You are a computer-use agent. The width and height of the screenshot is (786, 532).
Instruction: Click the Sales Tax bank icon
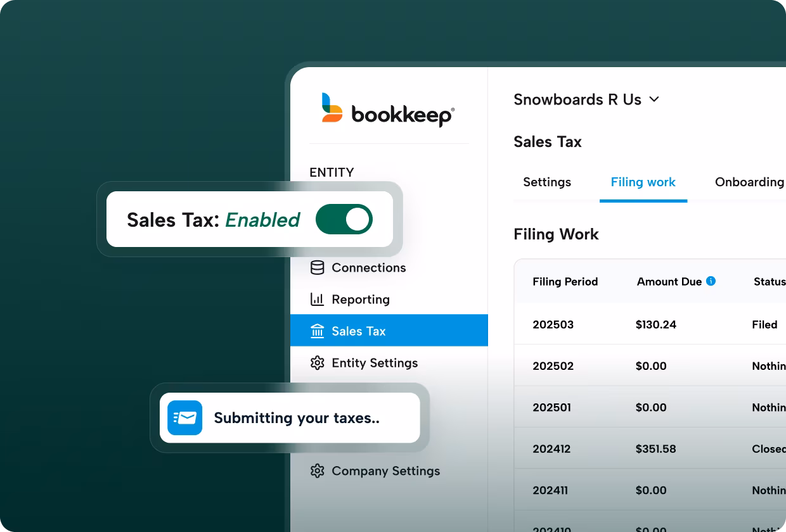[x=317, y=331]
